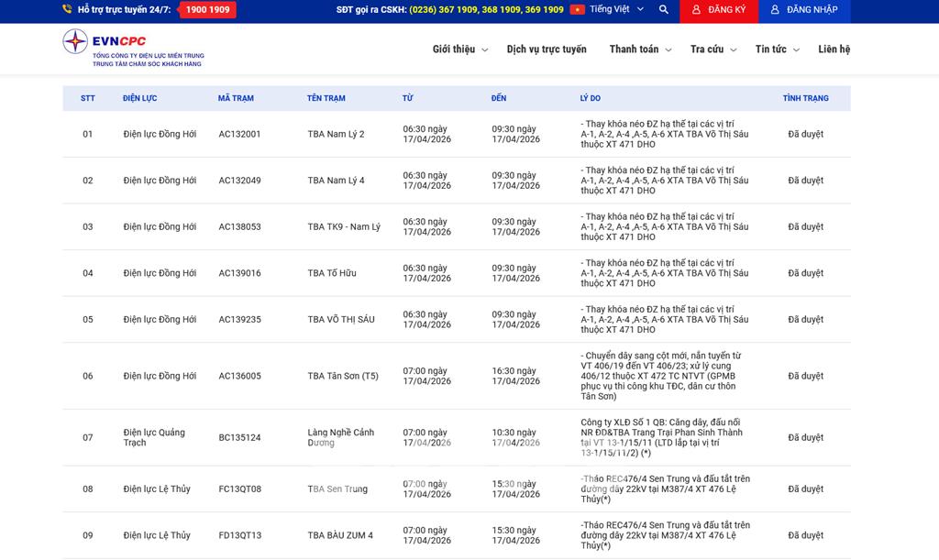
Task: Open the search magnifier icon
Action: point(664,10)
